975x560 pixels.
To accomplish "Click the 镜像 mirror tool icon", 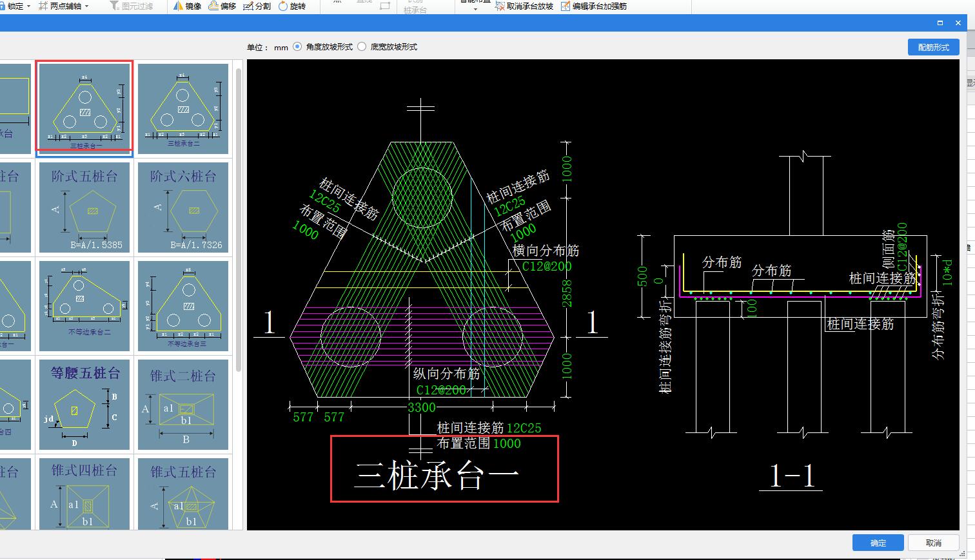I will (x=178, y=6).
